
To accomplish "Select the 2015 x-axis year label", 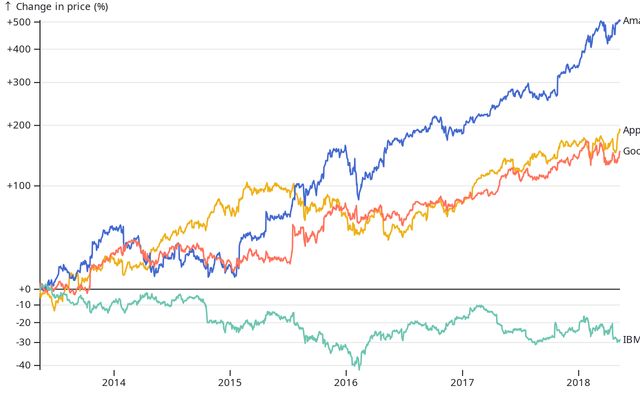I will (229, 382).
